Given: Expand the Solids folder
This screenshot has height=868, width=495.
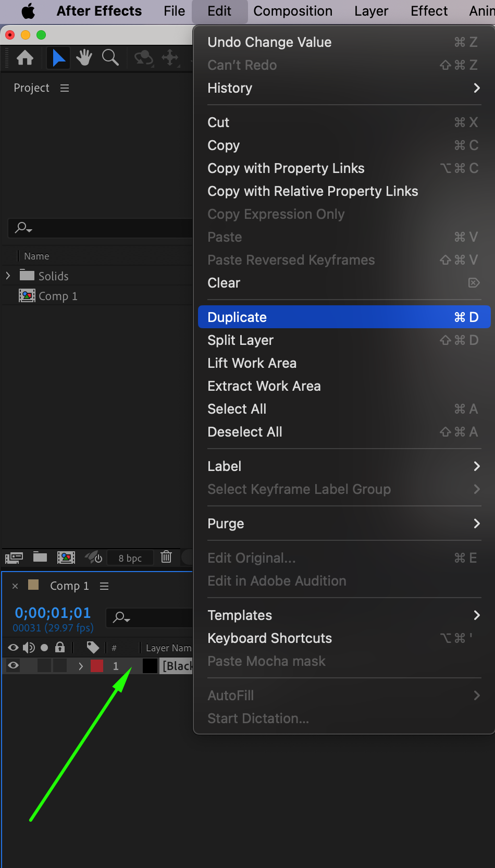Looking at the screenshot, I should pos(8,276).
